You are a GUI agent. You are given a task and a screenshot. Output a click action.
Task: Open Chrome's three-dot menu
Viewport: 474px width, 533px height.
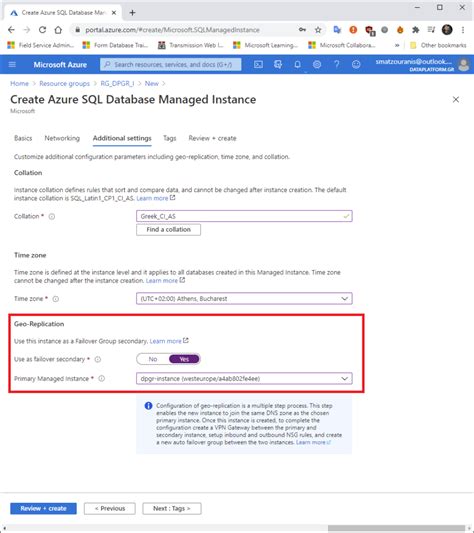click(463, 30)
